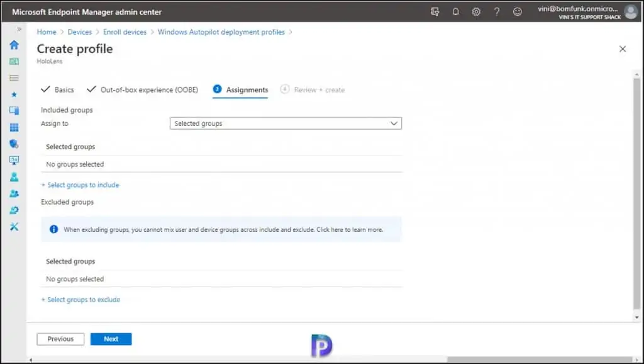Viewport: 644px width, 364px height.
Task: Open the account avatar menu
Action: tap(630, 11)
